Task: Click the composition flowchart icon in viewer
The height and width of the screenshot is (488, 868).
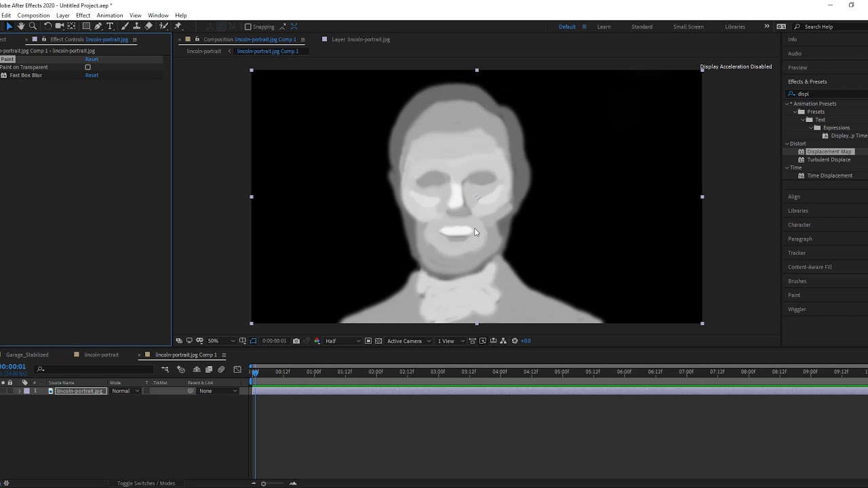Action: (503, 341)
